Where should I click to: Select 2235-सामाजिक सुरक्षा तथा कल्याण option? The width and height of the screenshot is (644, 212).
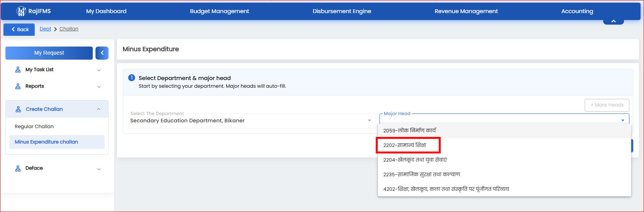pyautogui.click(x=504, y=174)
